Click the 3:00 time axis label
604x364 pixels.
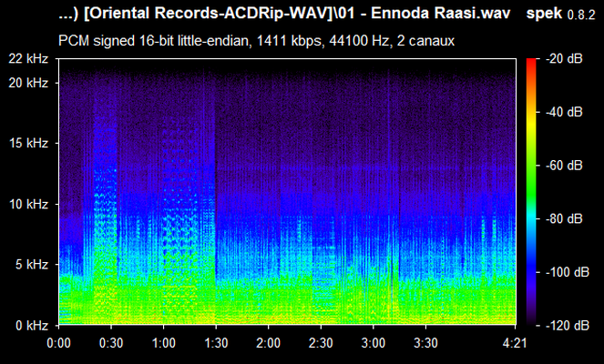pos(374,343)
